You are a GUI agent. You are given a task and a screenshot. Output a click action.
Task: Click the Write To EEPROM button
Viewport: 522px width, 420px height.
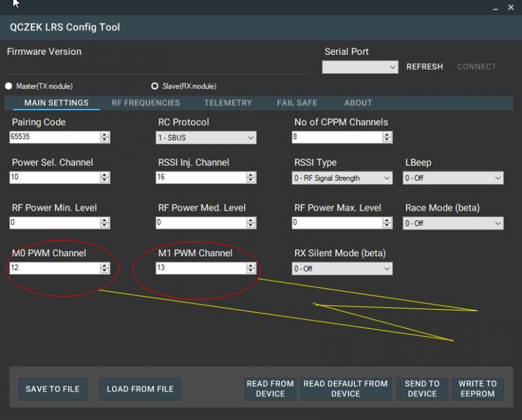[x=477, y=389]
